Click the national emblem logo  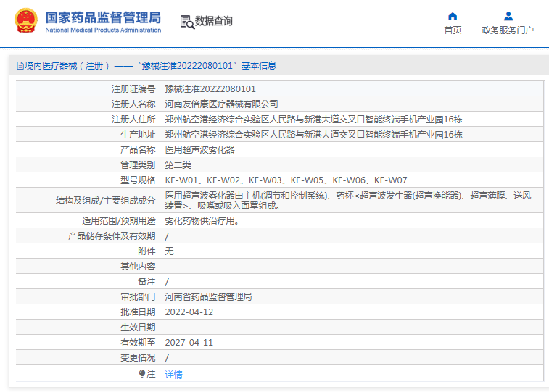coord(26,20)
